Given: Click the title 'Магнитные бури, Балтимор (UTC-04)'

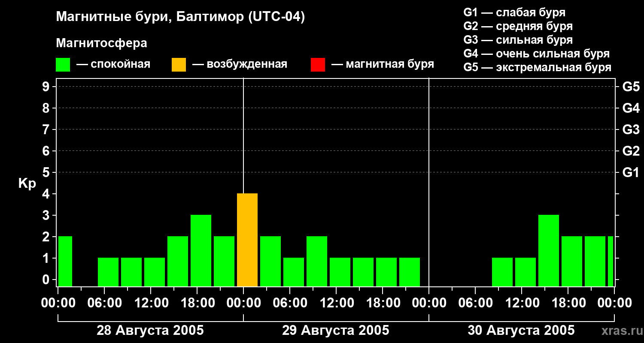Looking at the screenshot, I should (x=180, y=17).
